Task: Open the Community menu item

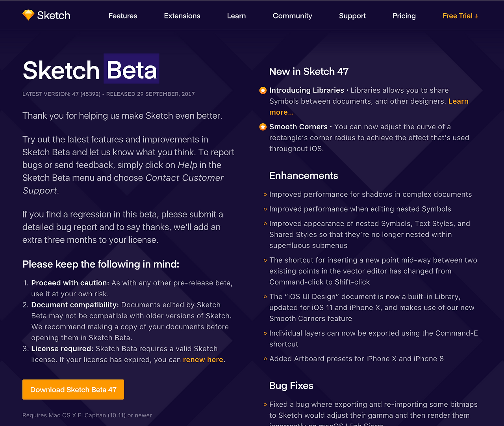Action: [292, 16]
